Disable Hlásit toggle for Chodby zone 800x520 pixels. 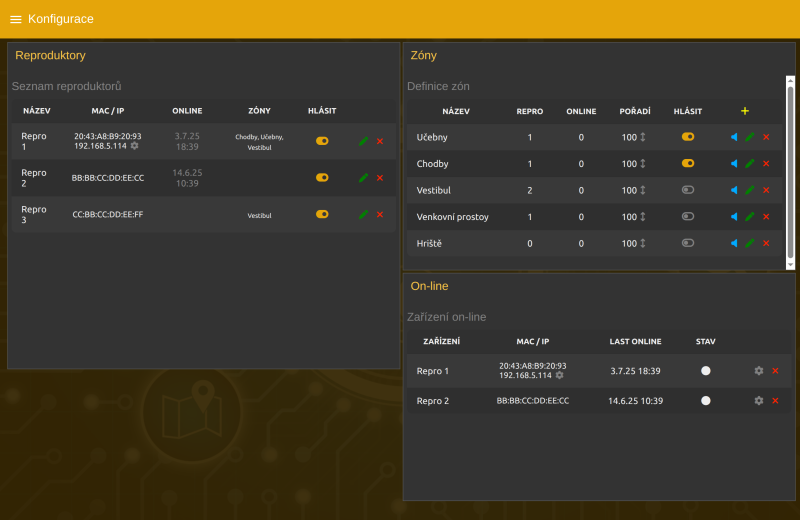click(688, 163)
